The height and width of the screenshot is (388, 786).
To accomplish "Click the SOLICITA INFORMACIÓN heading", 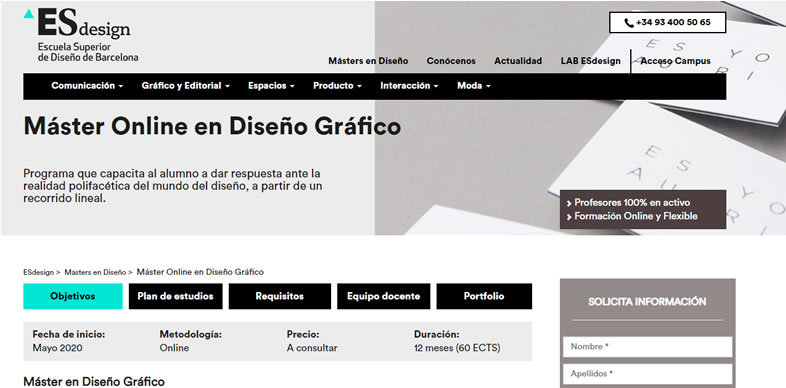I will click(647, 302).
